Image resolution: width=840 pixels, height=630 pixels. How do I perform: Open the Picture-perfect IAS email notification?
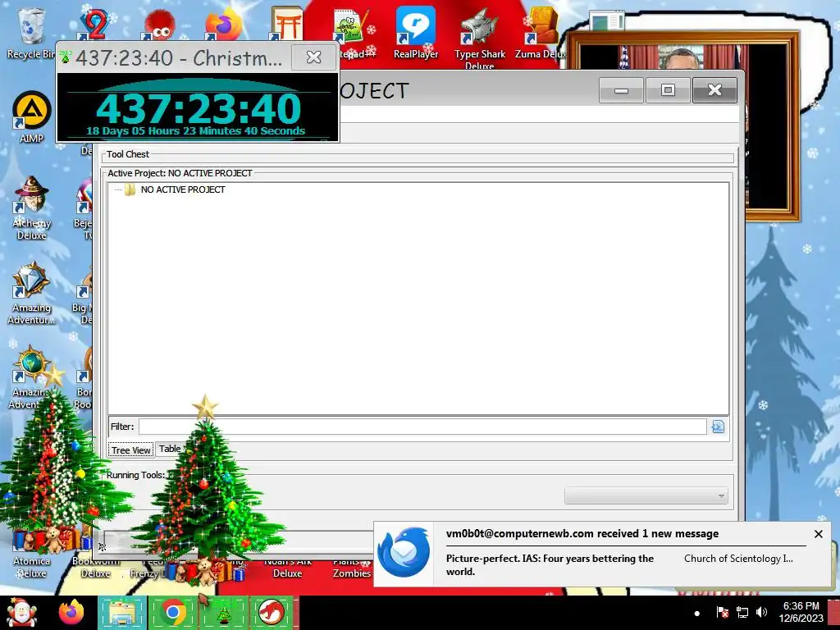550,564
